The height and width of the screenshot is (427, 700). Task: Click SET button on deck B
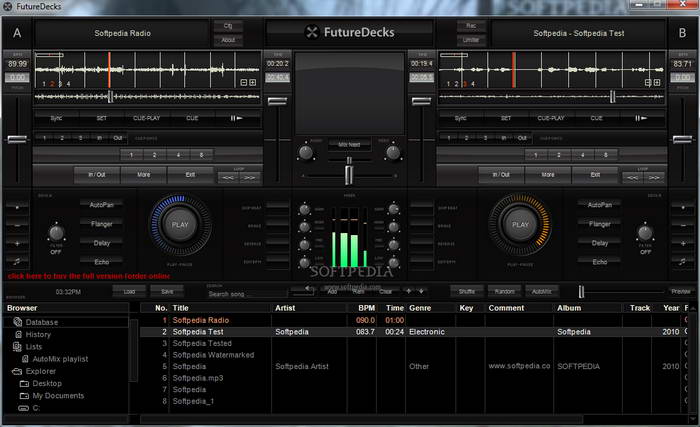coord(506,118)
